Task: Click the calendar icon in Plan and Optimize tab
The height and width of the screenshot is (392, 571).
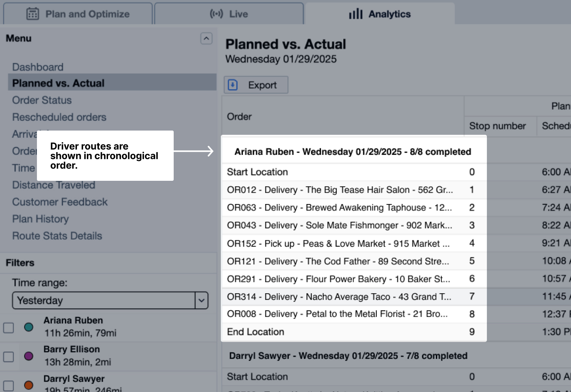Action: (x=32, y=14)
